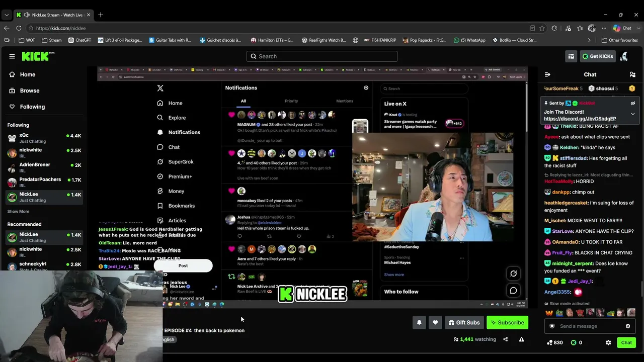The image size is (644, 362).
Task: Bookmark this page with star icon
Action: click(x=542, y=28)
